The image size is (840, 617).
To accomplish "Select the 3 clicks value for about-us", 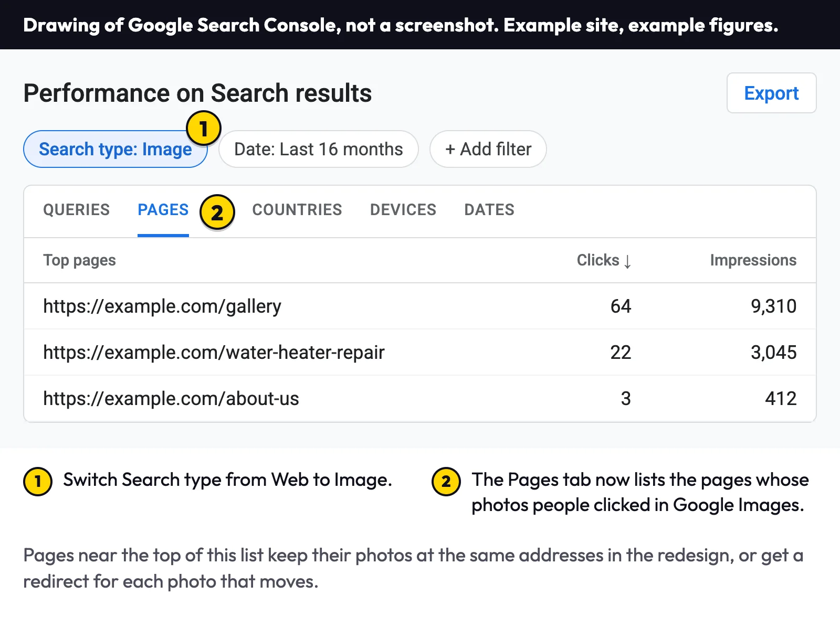I will point(626,399).
